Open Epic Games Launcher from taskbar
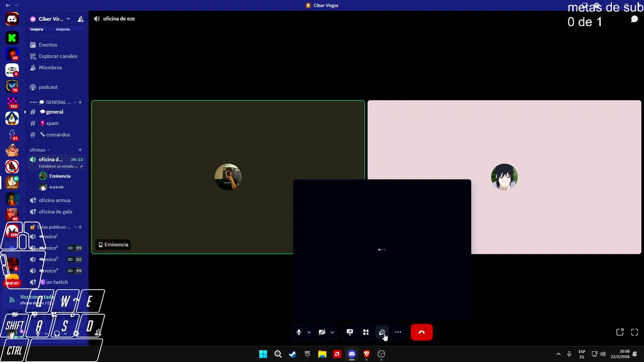The width and height of the screenshot is (644, 362). click(307, 354)
